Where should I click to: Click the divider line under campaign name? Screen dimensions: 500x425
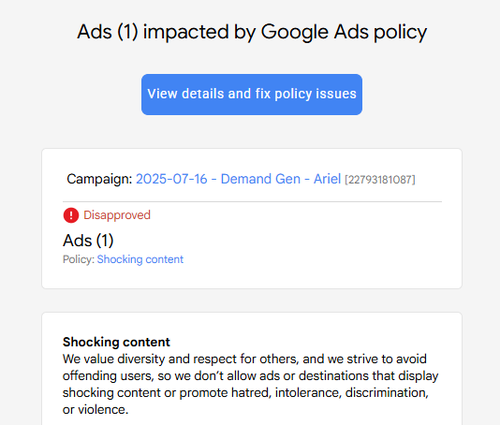click(x=252, y=202)
